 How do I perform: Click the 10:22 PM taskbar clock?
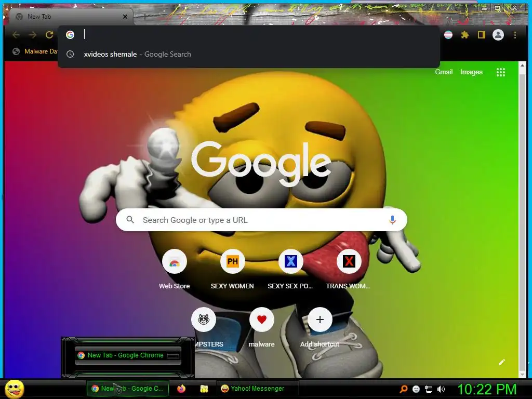click(487, 389)
